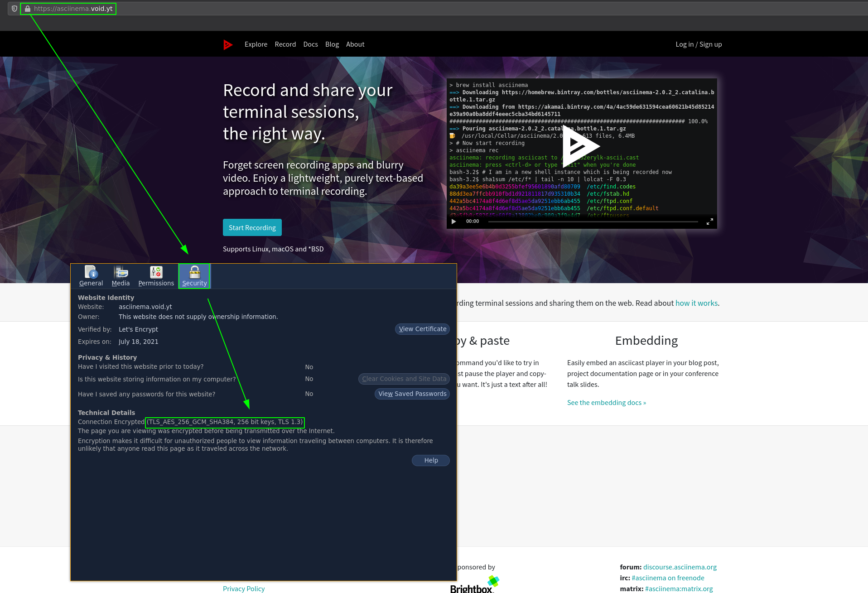Open Record in the site navigation
This screenshot has height=593, width=868.
point(285,44)
